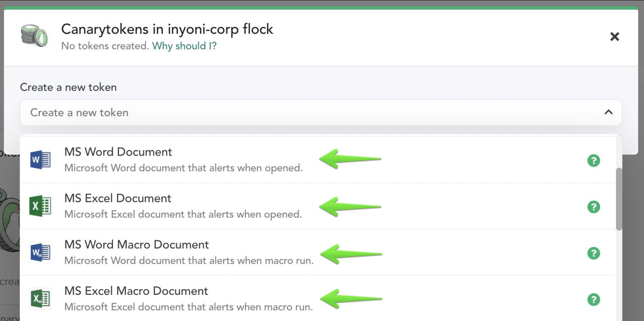Select MS Excel Document option
Image resolution: width=644 pixels, height=321 pixels.
[x=318, y=206]
